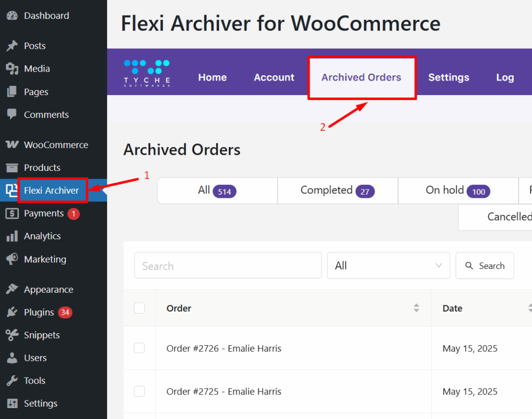Screen dimensions: 532x419
Task: Click the Comments speech bubble icon
Action: click(x=12, y=114)
